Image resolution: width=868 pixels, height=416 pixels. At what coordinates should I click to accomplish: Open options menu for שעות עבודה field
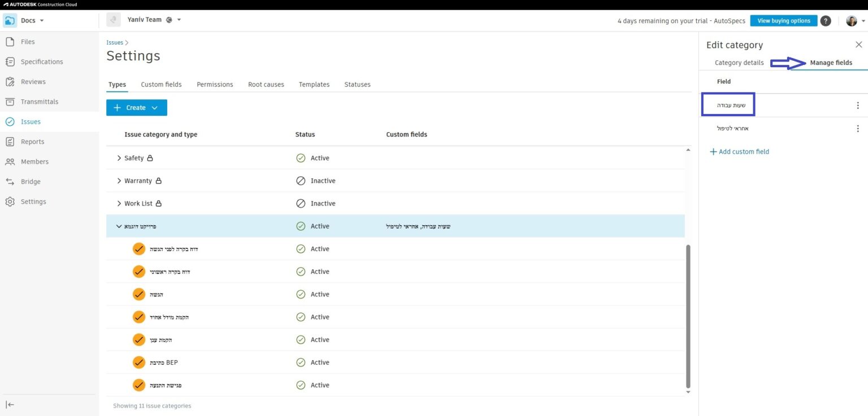click(x=857, y=106)
